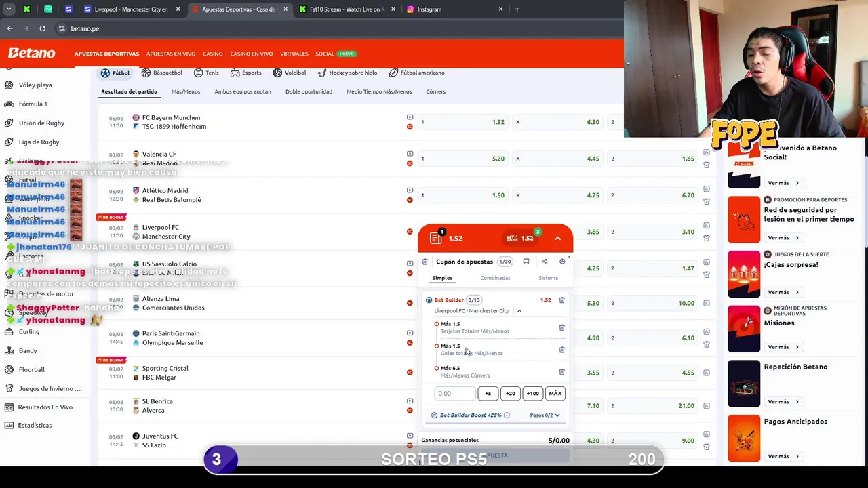Open a new browser tab
Screen dimensions: 868x488
(x=517, y=9)
